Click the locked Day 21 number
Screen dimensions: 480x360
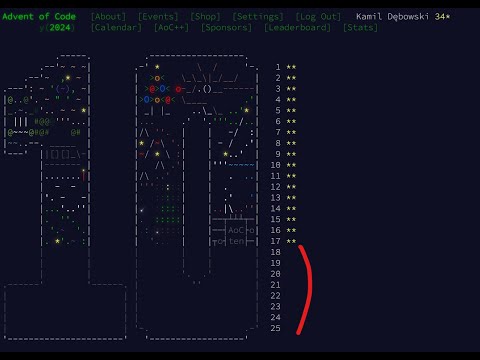click(x=275, y=285)
